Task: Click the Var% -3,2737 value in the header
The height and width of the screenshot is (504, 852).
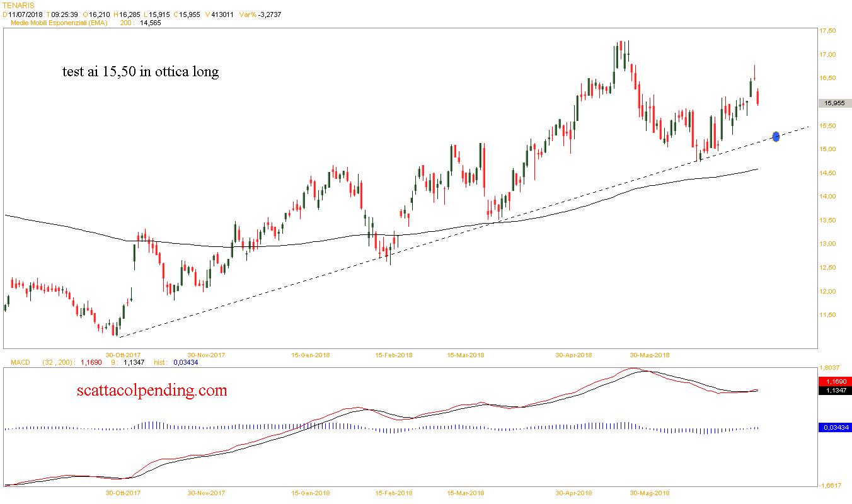Action: (x=260, y=14)
